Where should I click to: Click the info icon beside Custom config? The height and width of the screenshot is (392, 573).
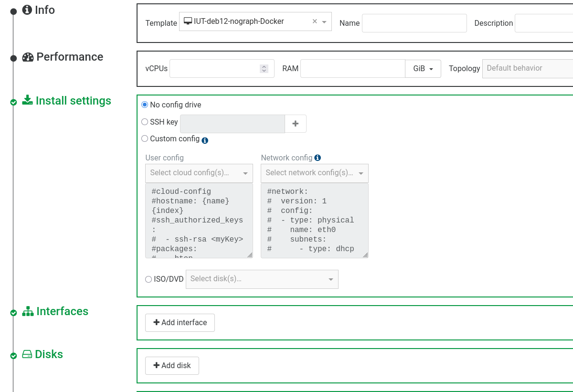click(205, 140)
